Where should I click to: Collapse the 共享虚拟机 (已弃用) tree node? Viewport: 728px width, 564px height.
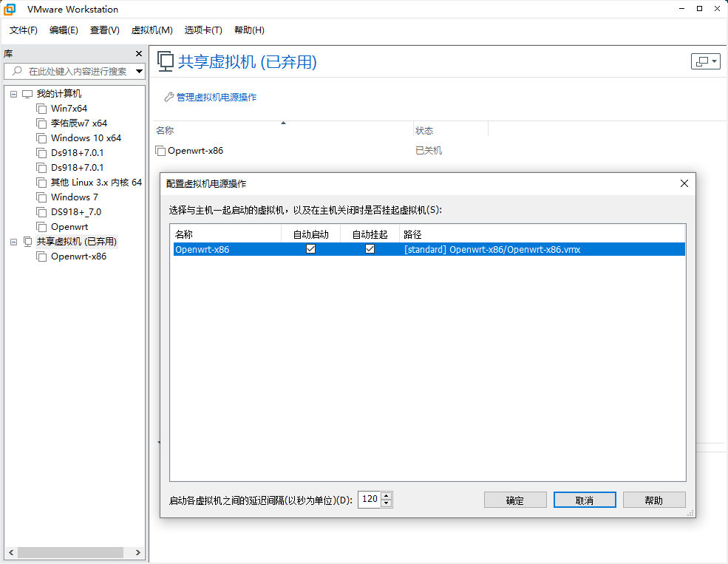pyautogui.click(x=14, y=242)
